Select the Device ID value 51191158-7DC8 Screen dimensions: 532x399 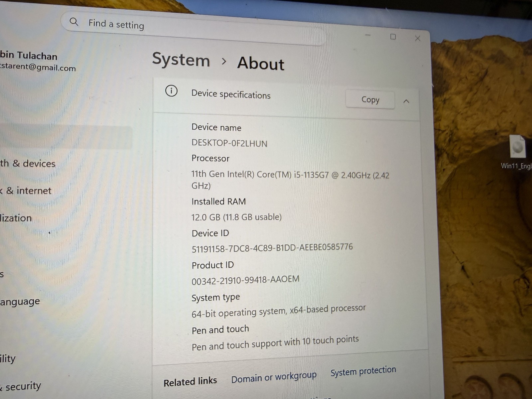click(x=272, y=248)
